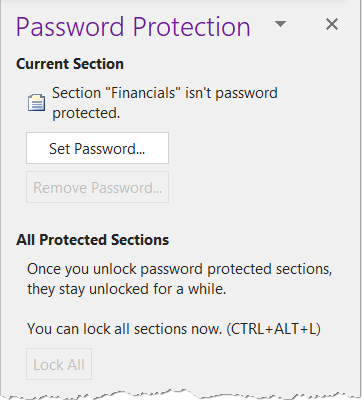Click the text "isn't password" in the status message
Image resolution: width=364 pixels, height=400 pixels.
tap(231, 93)
